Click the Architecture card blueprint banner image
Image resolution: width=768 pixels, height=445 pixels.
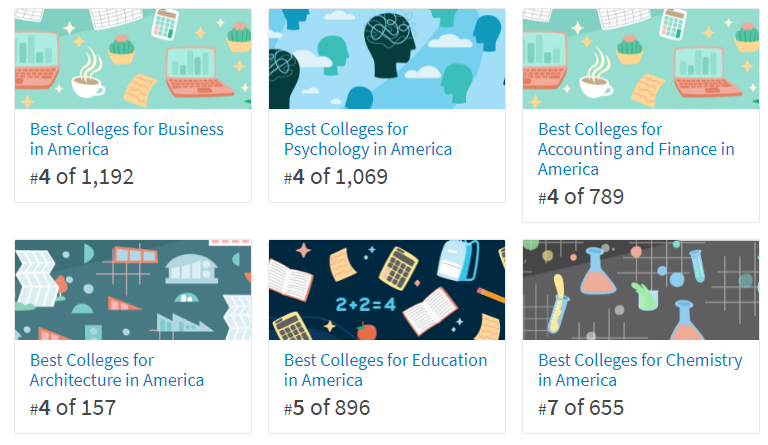coord(133,290)
